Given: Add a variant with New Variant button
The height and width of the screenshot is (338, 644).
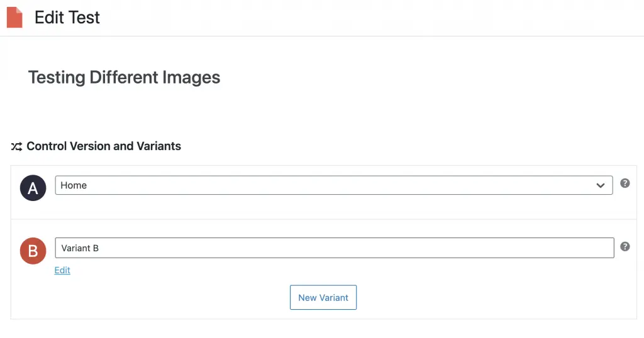Looking at the screenshot, I should pyautogui.click(x=323, y=297).
